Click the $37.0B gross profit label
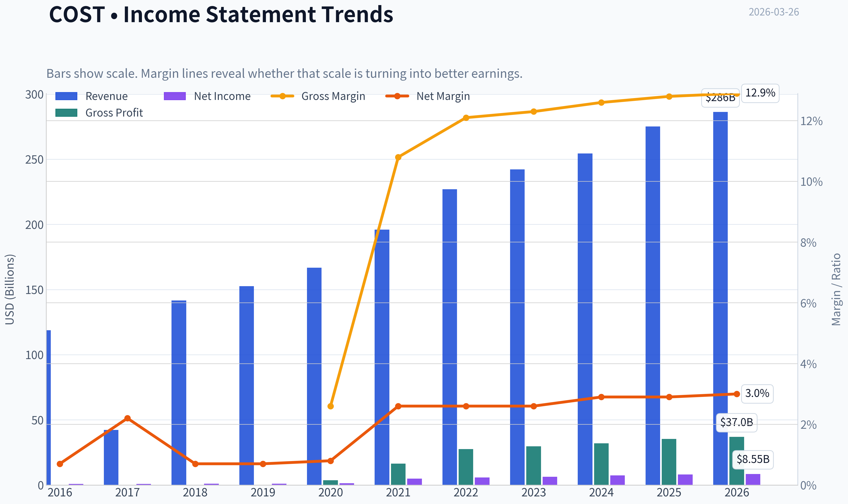 coord(737,423)
